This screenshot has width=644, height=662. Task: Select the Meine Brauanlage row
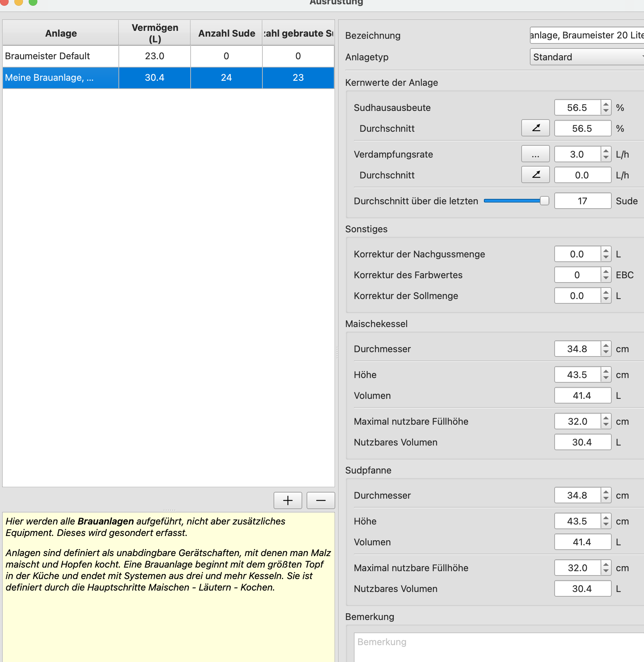(x=61, y=78)
